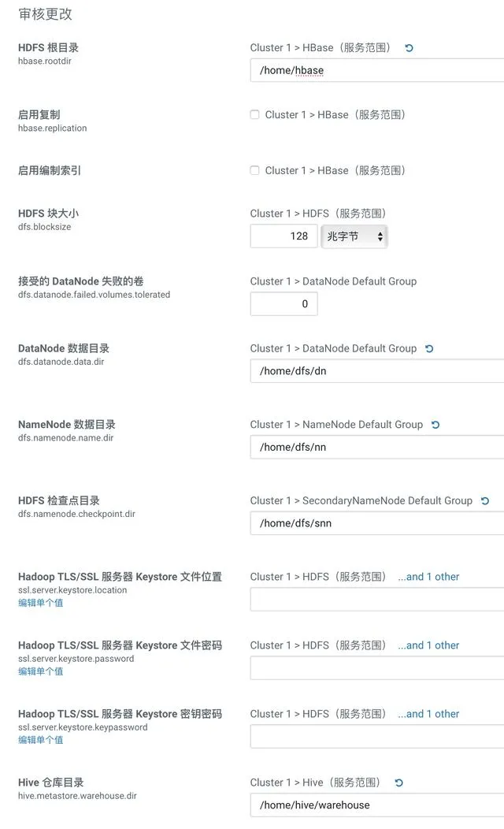Revert the NameNode data directory setting
The width and height of the screenshot is (504, 829).
435,425
